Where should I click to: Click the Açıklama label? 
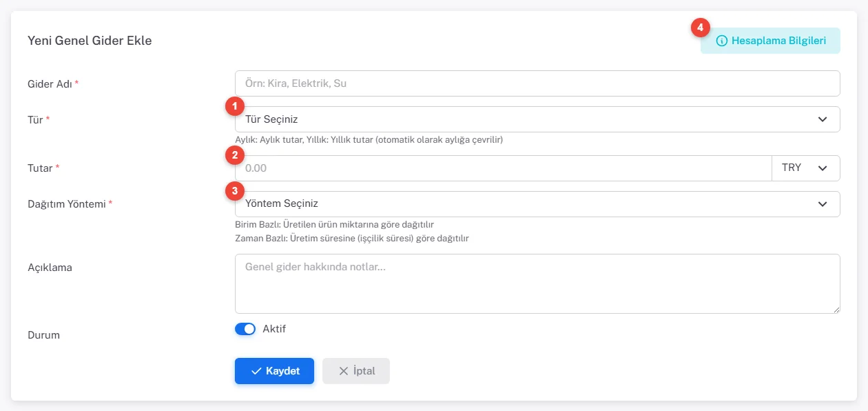(50, 267)
